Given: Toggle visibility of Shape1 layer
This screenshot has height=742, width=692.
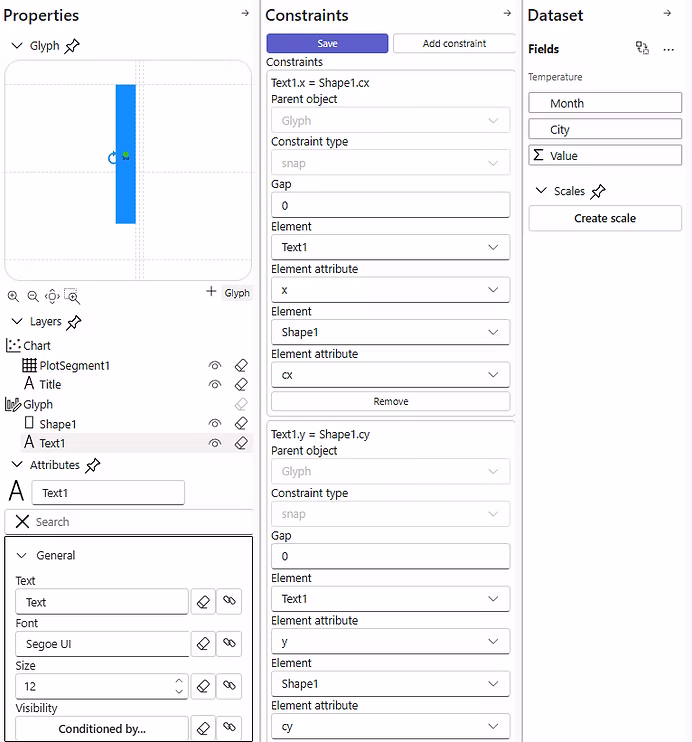Looking at the screenshot, I should coord(215,423).
